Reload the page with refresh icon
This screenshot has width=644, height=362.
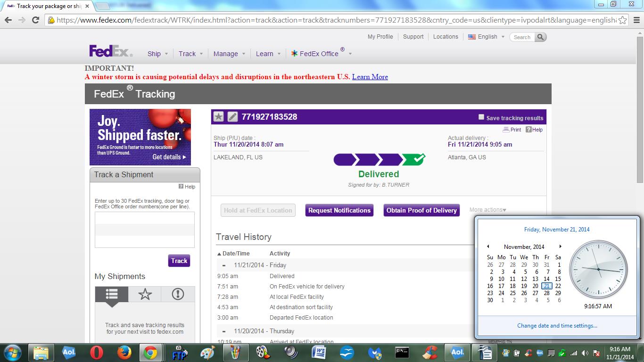(x=35, y=20)
